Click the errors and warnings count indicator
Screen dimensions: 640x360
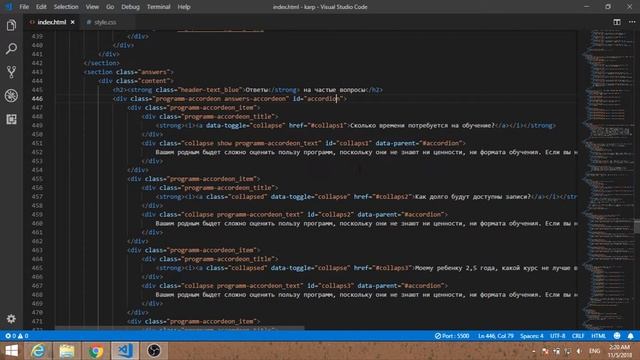tap(17, 336)
